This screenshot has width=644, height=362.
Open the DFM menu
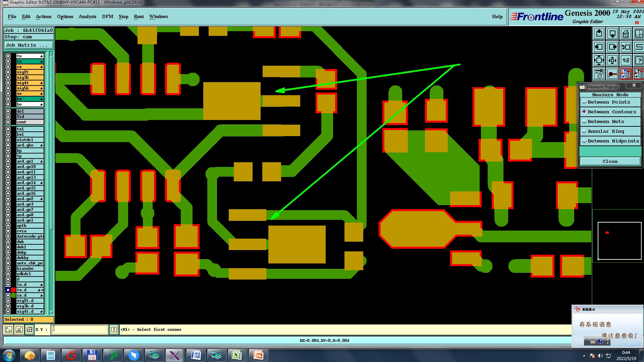pyautogui.click(x=107, y=16)
